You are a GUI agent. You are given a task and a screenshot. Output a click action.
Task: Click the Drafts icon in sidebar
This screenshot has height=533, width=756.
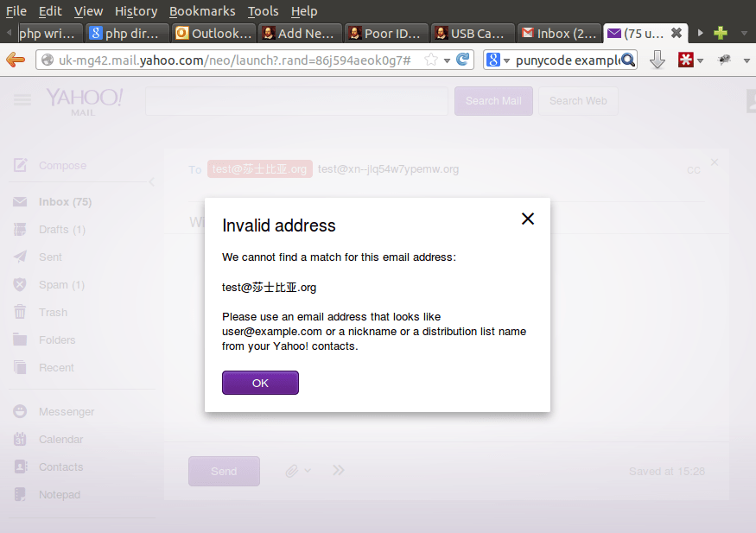point(20,230)
